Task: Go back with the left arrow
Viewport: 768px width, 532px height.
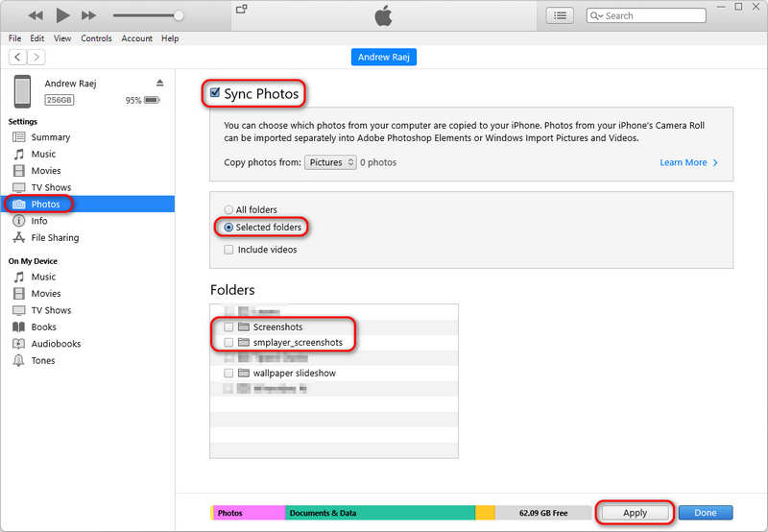Action: pyautogui.click(x=17, y=58)
